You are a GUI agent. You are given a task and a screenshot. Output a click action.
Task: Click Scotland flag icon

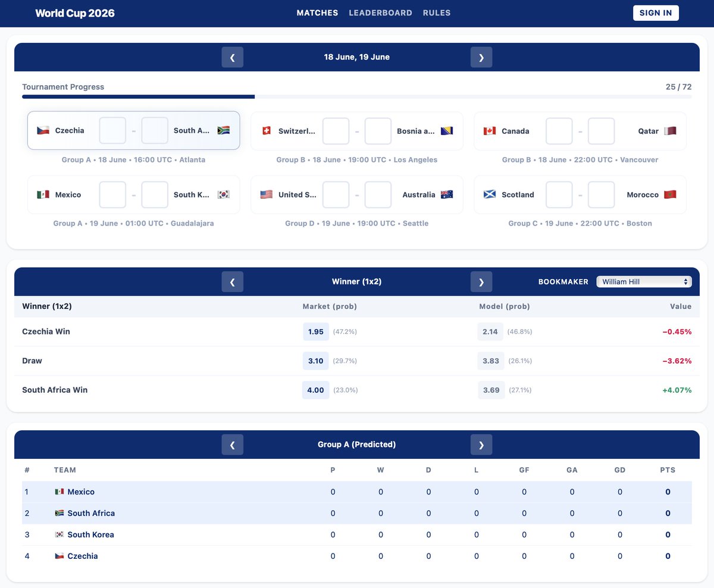point(490,195)
